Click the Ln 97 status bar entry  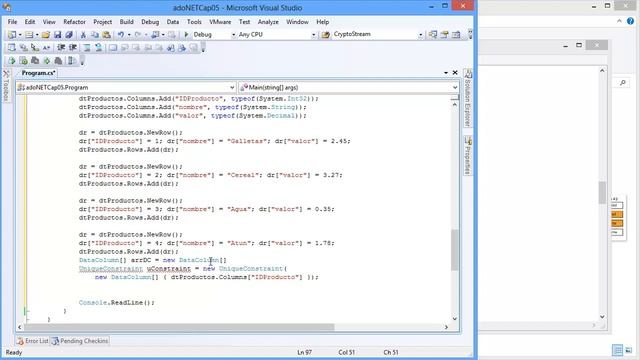304,352
